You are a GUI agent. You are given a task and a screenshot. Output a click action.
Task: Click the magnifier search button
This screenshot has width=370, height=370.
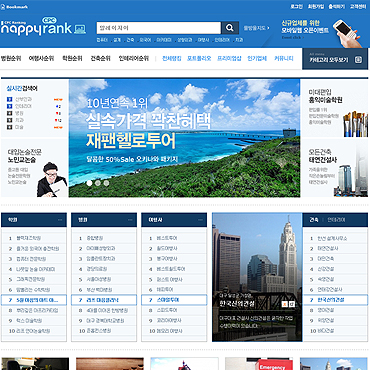click(230, 28)
